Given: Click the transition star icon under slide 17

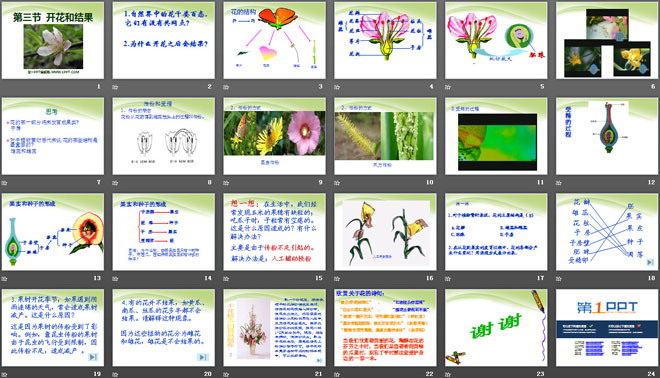Looking at the screenshot, I should tap(448, 278).
